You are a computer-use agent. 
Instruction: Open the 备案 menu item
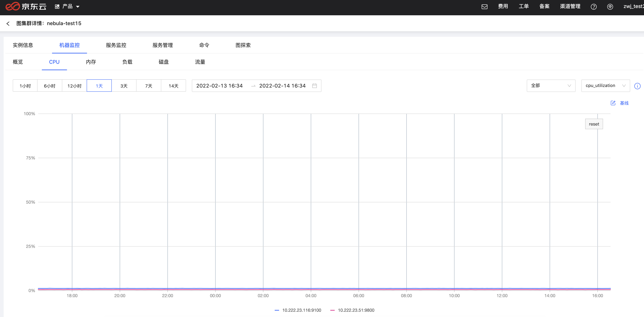544,6
